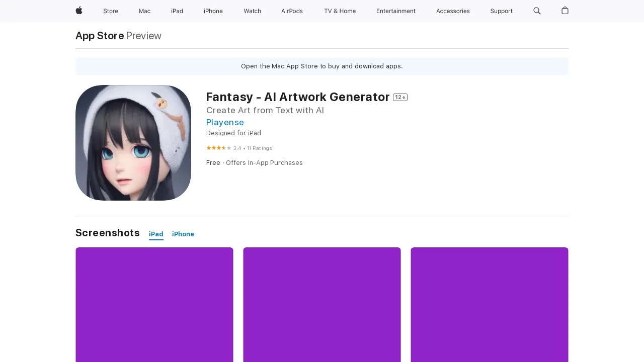This screenshot has height=362, width=644.
Task: Click the third purple screenshot thumbnail
Action: click(490, 305)
